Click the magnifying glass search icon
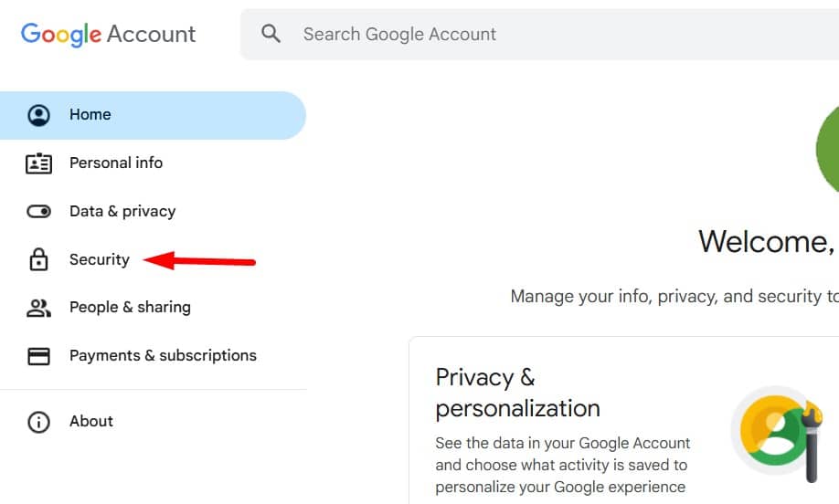This screenshot has width=839, height=504. coord(271,34)
